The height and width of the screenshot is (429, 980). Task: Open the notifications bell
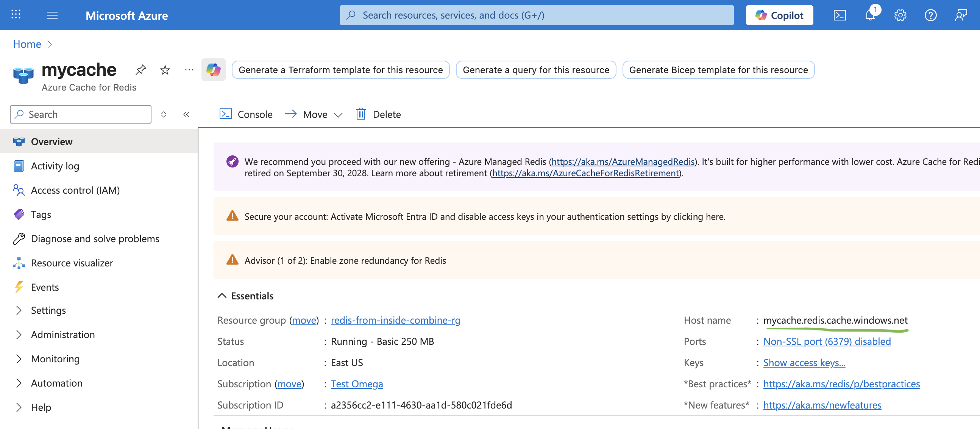pos(870,15)
